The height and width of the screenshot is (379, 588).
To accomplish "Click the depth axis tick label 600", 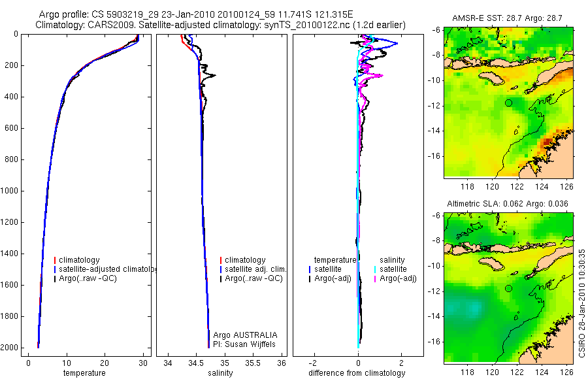I will click(x=12, y=128).
